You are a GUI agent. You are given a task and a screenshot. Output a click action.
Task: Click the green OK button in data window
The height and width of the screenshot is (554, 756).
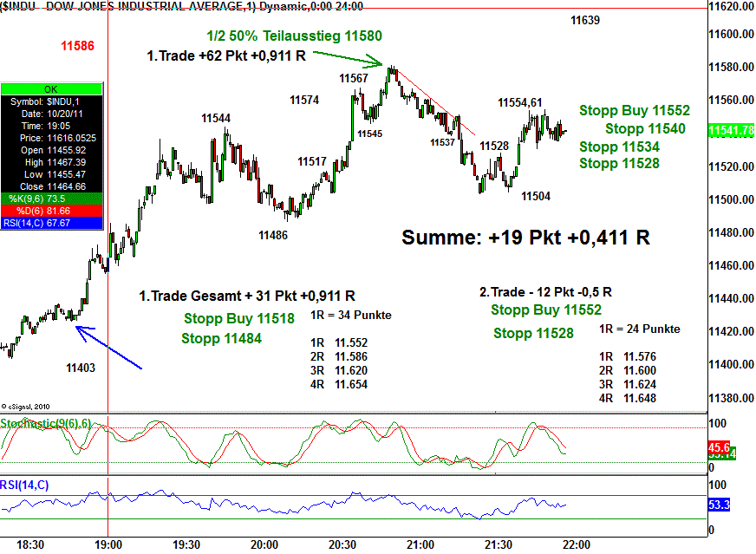[51, 88]
